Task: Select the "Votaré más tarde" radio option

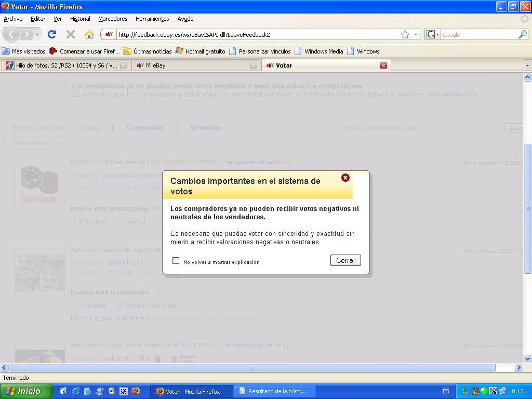Action: click(121, 305)
